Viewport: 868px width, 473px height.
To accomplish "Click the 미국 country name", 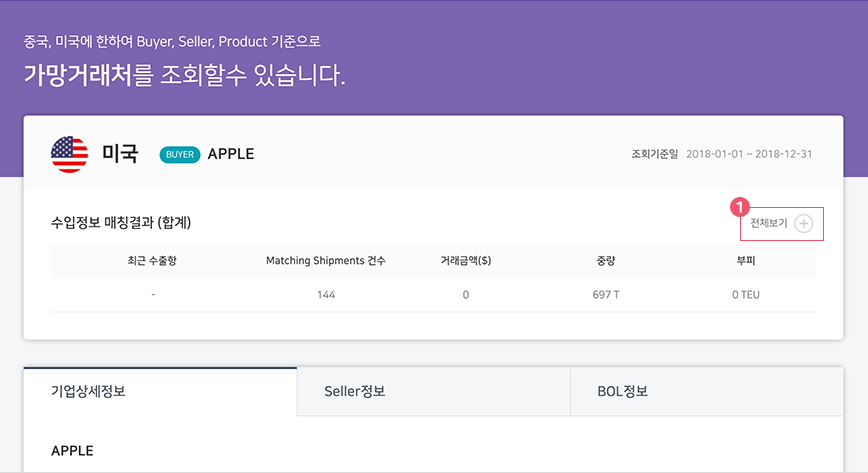I will click(120, 153).
